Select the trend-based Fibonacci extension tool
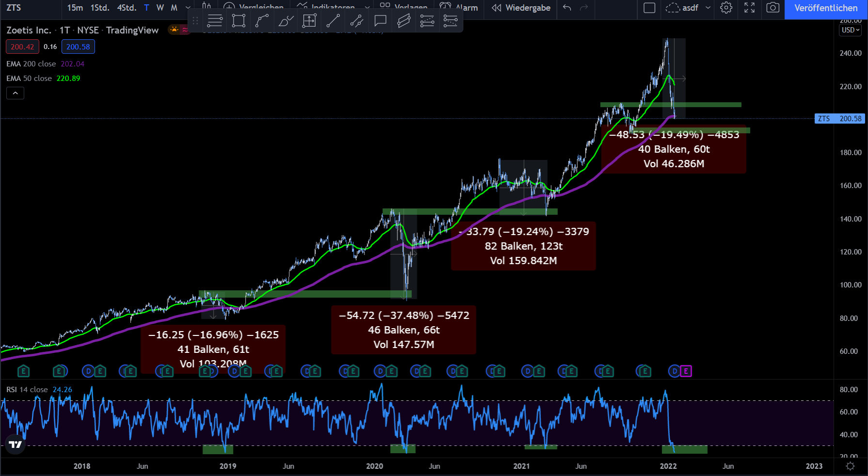The image size is (868, 476). [450, 21]
